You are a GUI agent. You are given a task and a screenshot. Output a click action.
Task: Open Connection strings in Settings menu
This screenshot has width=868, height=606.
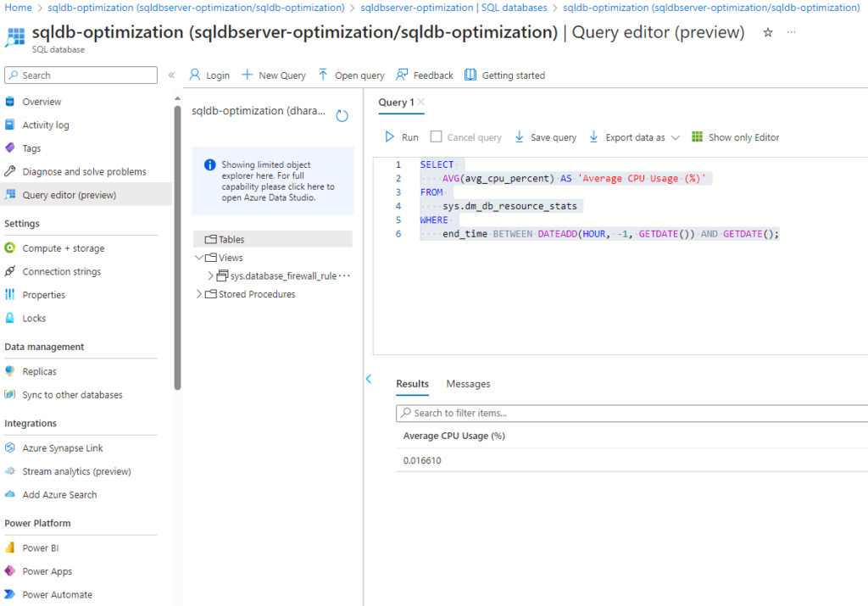pos(61,272)
